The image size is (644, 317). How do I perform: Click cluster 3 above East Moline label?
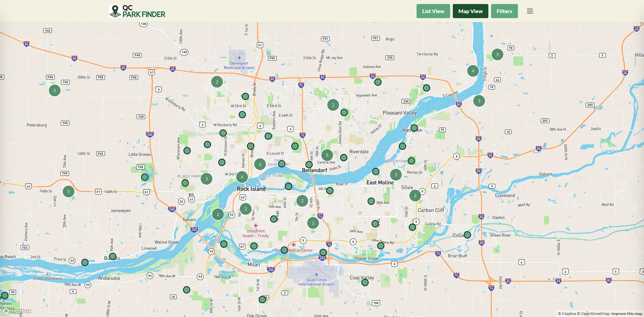[x=396, y=175]
